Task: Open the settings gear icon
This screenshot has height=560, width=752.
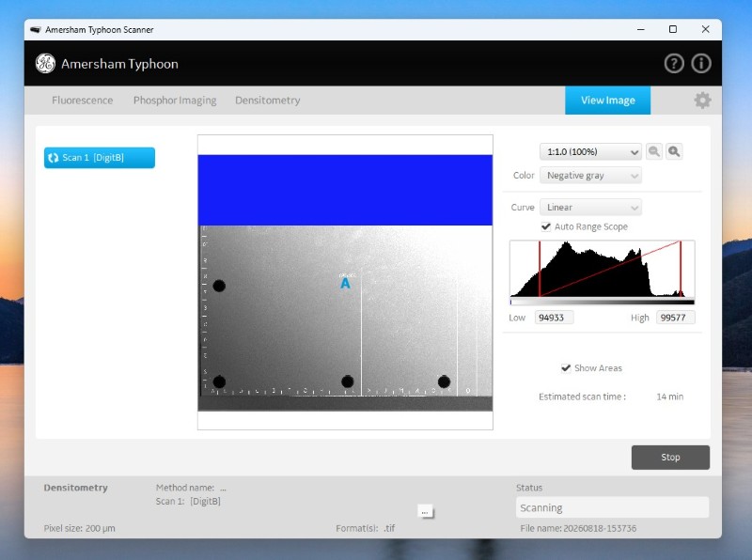Action: [x=702, y=101]
